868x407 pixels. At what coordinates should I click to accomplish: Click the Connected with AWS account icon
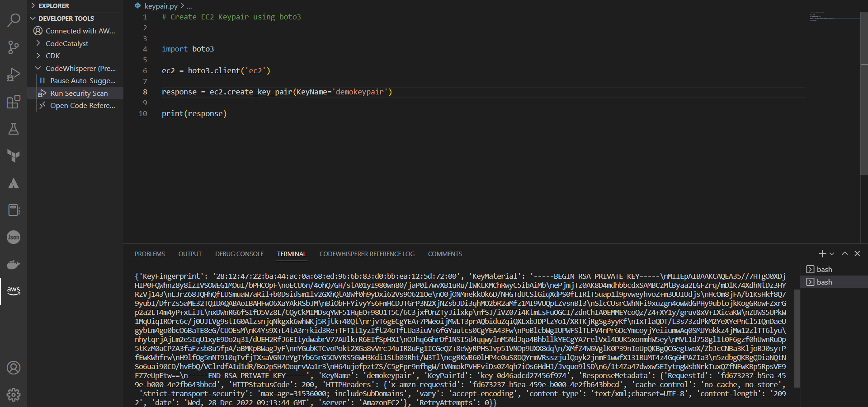tap(38, 31)
